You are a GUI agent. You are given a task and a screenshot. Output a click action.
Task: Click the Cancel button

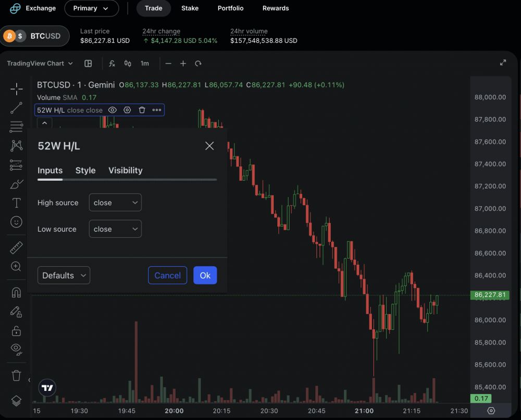pos(167,275)
